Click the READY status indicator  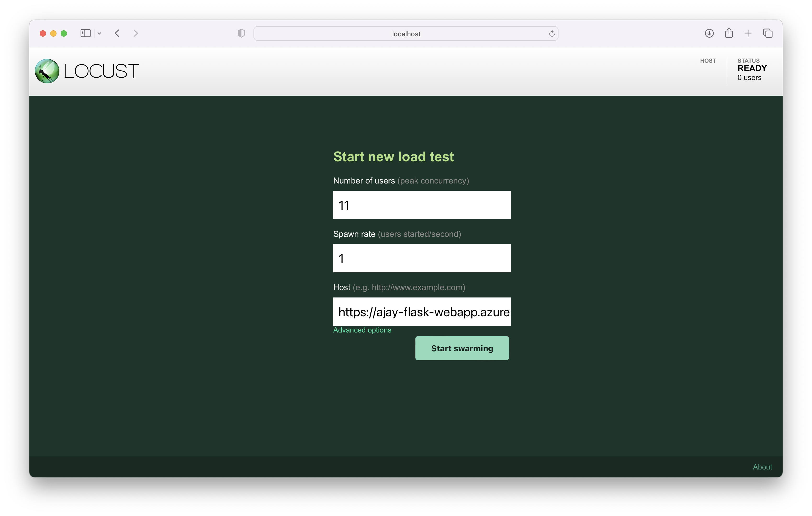click(x=752, y=68)
